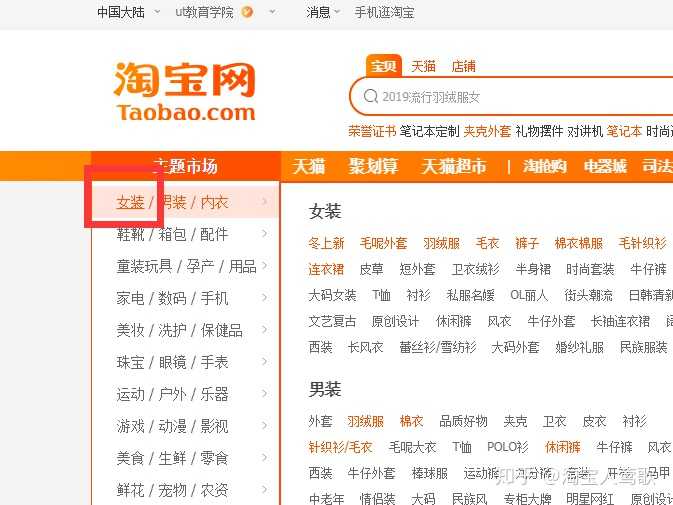Open 冬上新 under 女装
673x505 pixels.
click(x=326, y=243)
